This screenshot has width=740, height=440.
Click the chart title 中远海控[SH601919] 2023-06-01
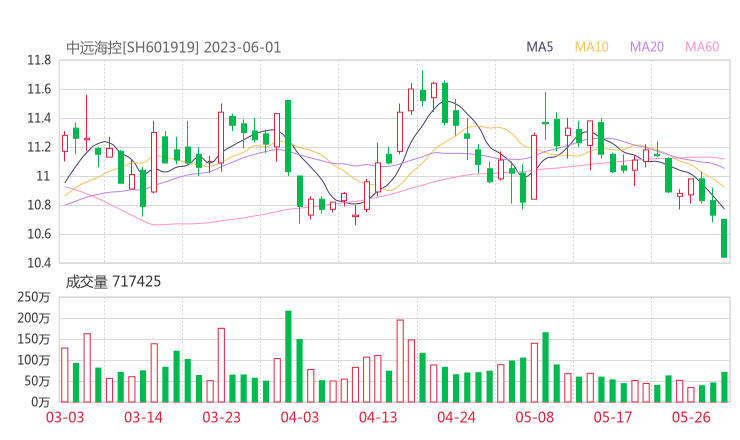[x=173, y=48]
